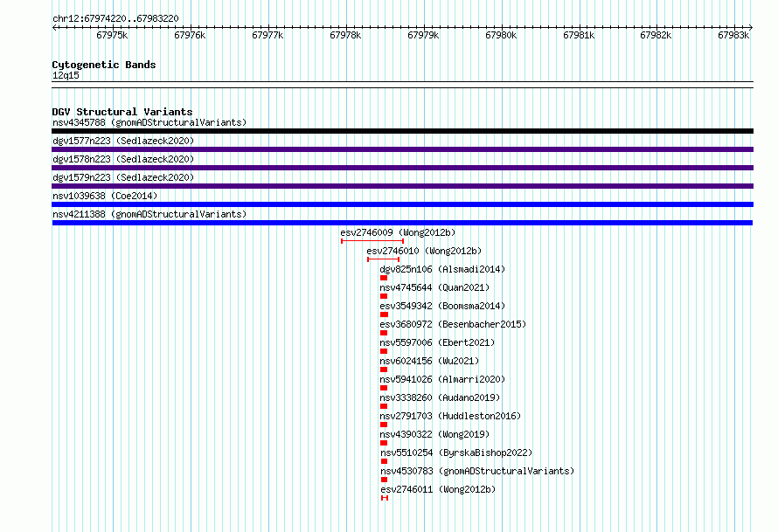Open esv2746009 Wong2012b label
Screen dimensions: 778x532
point(398,232)
